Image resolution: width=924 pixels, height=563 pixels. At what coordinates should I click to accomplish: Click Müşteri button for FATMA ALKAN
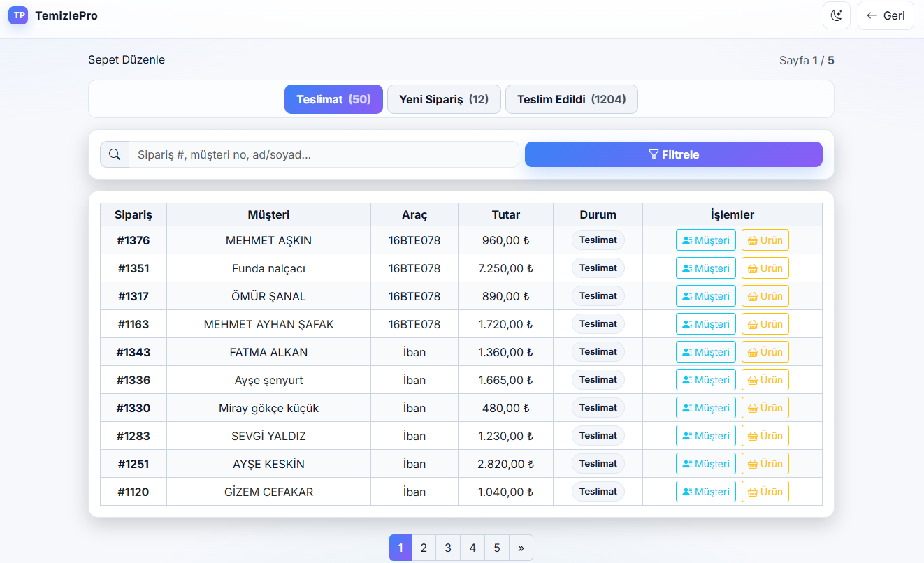coord(705,352)
